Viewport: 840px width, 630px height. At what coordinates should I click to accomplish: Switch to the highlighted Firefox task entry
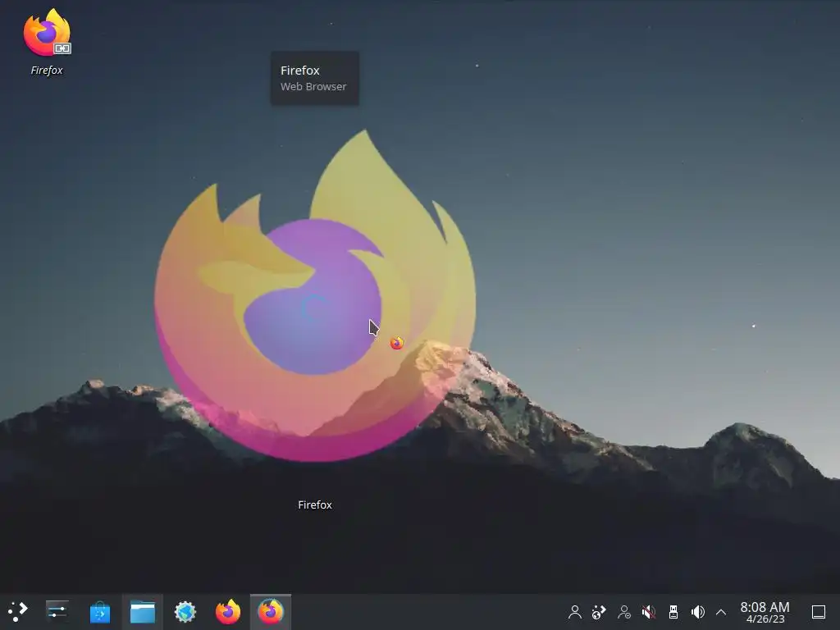[x=271, y=612]
